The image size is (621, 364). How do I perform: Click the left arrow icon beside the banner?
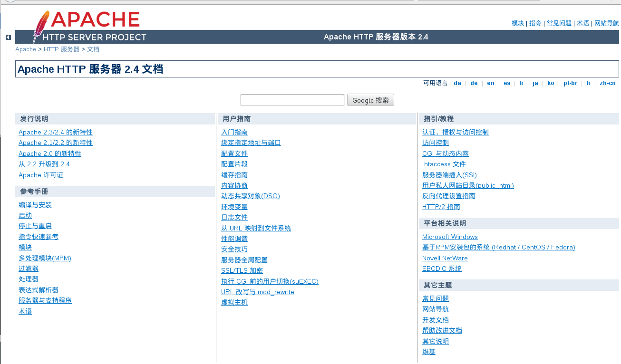8,37
